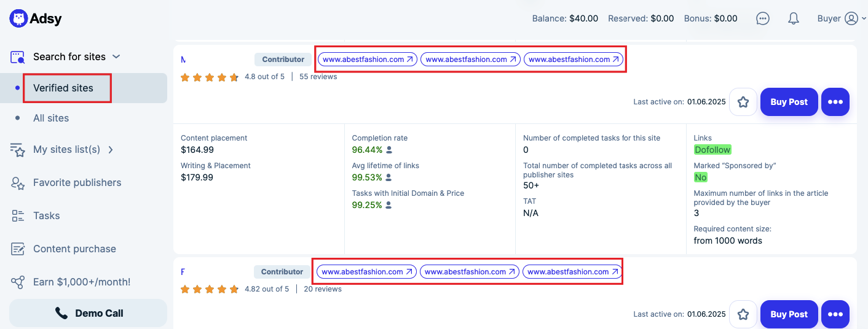Open more options for first listing
This screenshot has height=329, width=868.
point(835,102)
